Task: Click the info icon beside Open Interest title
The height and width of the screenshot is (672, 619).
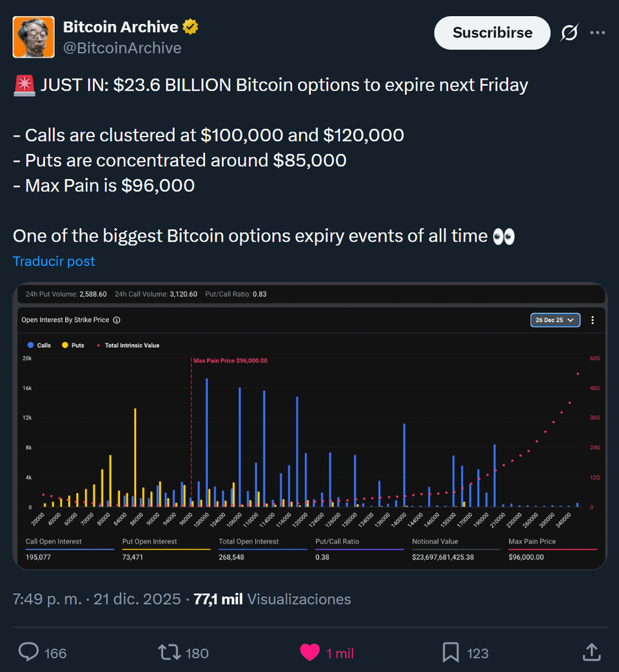Action: (x=117, y=320)
